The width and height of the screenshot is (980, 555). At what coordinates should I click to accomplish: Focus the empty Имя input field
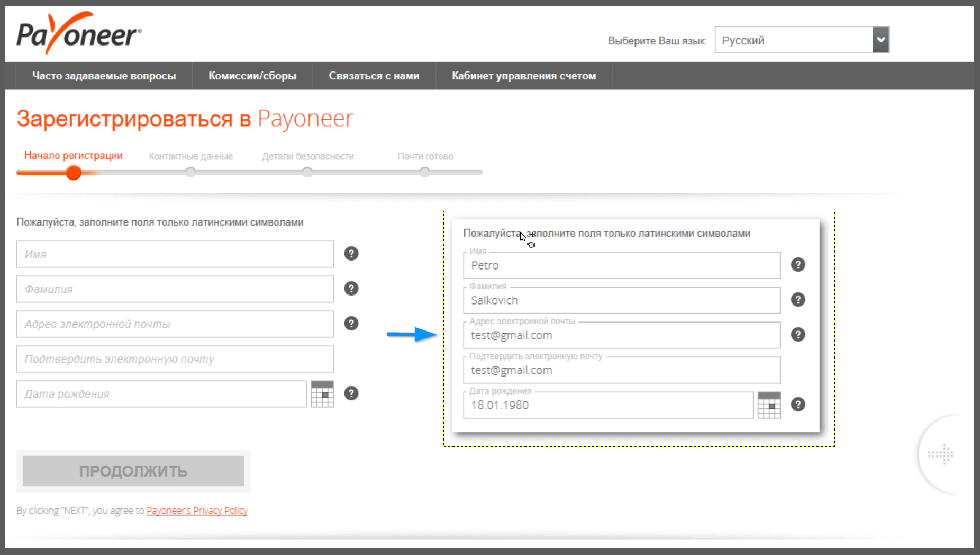tap(175, 254)
